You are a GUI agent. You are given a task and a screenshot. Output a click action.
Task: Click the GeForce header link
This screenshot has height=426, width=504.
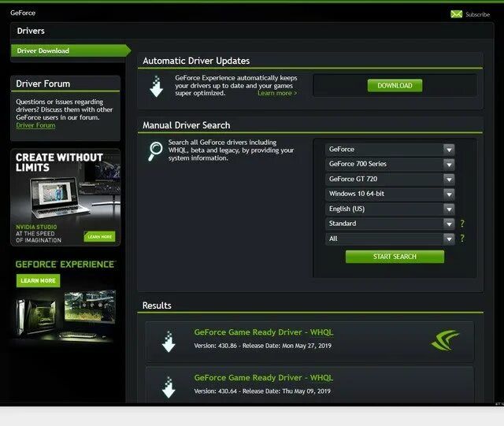pyautogui.click(x=23, y=13)
